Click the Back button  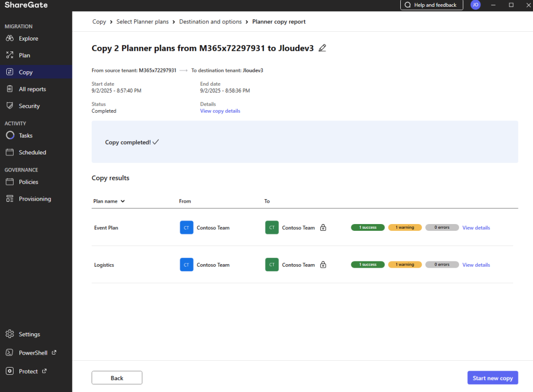tap(117, 378)
